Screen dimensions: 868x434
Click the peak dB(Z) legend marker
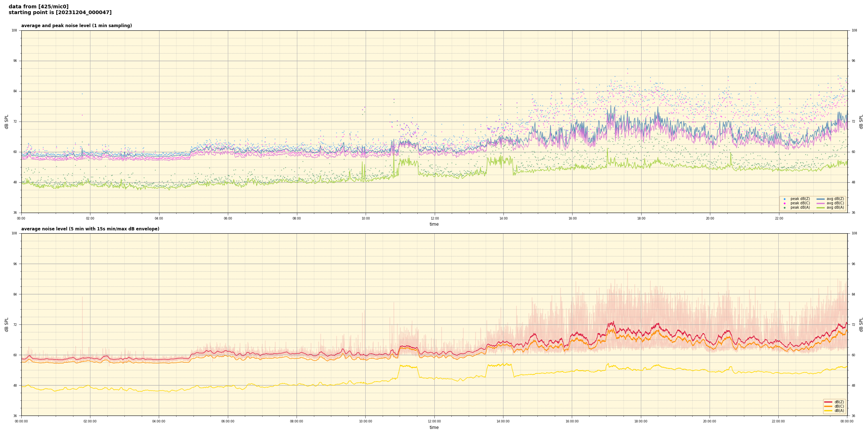784,199
